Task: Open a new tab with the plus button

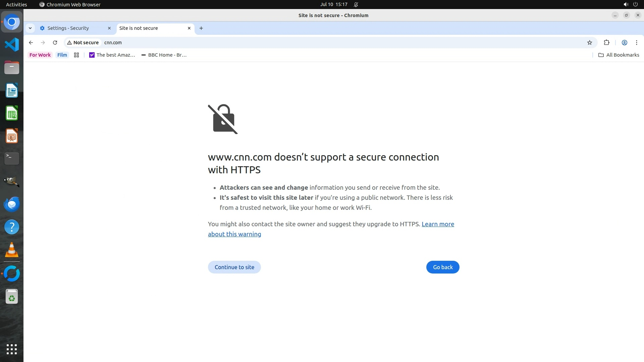Action: [x=201, y=28]
